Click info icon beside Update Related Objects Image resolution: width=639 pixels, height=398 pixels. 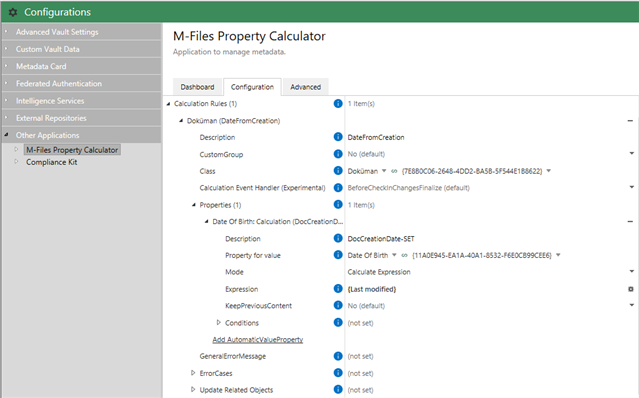point(338,389)
